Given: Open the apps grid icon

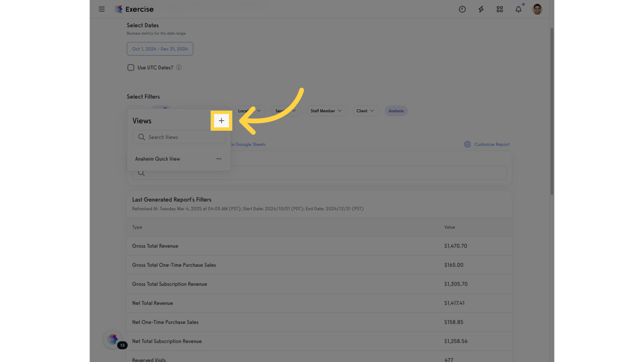Looking at the screenshot, I should pyautogui.click(x=499, y=9).
